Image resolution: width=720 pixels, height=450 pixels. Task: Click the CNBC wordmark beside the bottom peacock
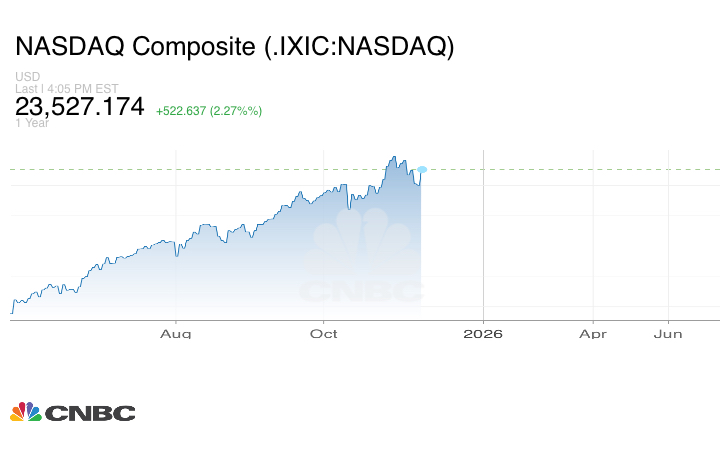tap(89, 413)
